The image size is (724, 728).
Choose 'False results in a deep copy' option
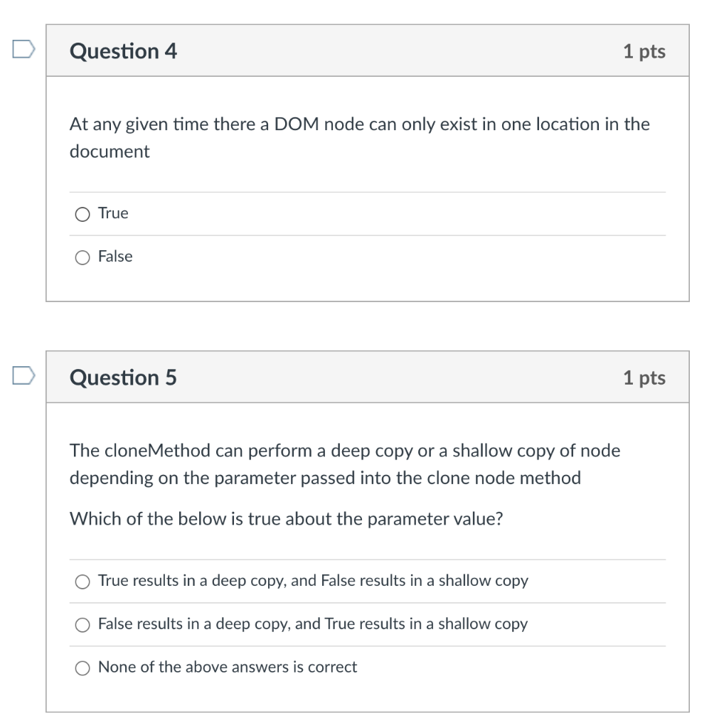click(82, 625)
